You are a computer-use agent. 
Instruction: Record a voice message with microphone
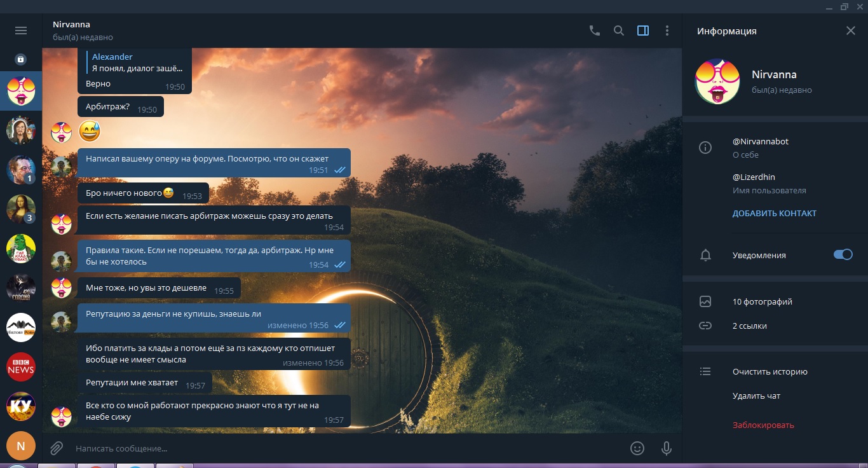pos(667,448)
